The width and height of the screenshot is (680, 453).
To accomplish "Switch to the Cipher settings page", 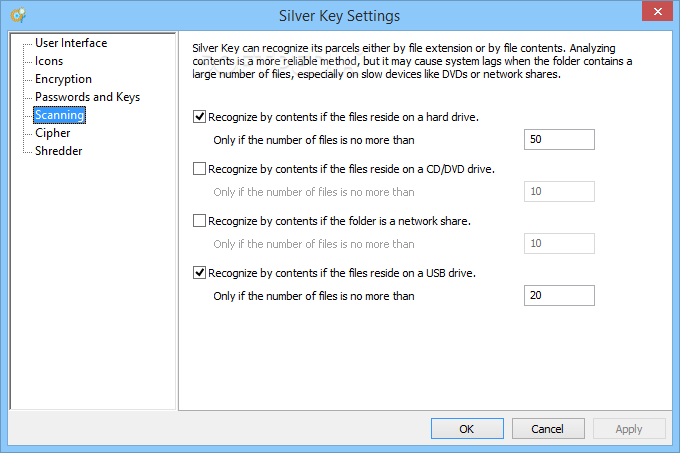I will pos(52,133).
